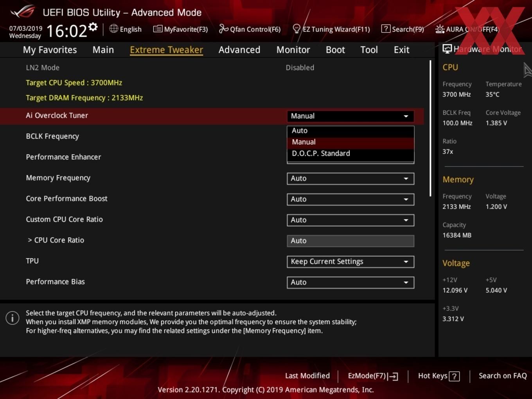Click the globe language icon
Screen dimensions: 532x399
pos(113,29)
